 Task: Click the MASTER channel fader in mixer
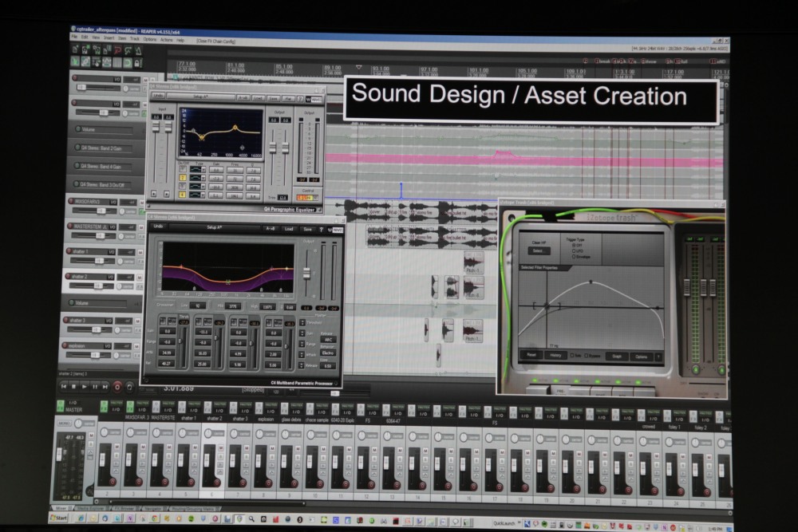pyautogui.click(x=59, y=454)
